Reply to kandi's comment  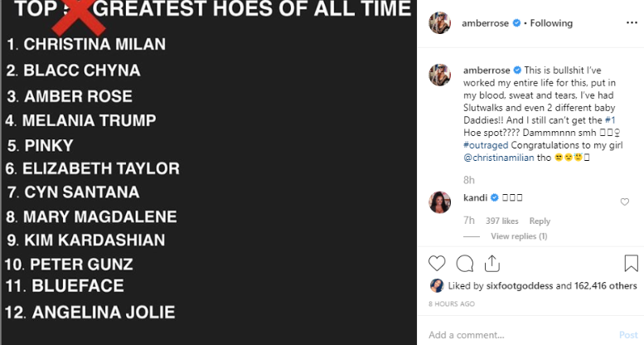(x=540, y=221)
